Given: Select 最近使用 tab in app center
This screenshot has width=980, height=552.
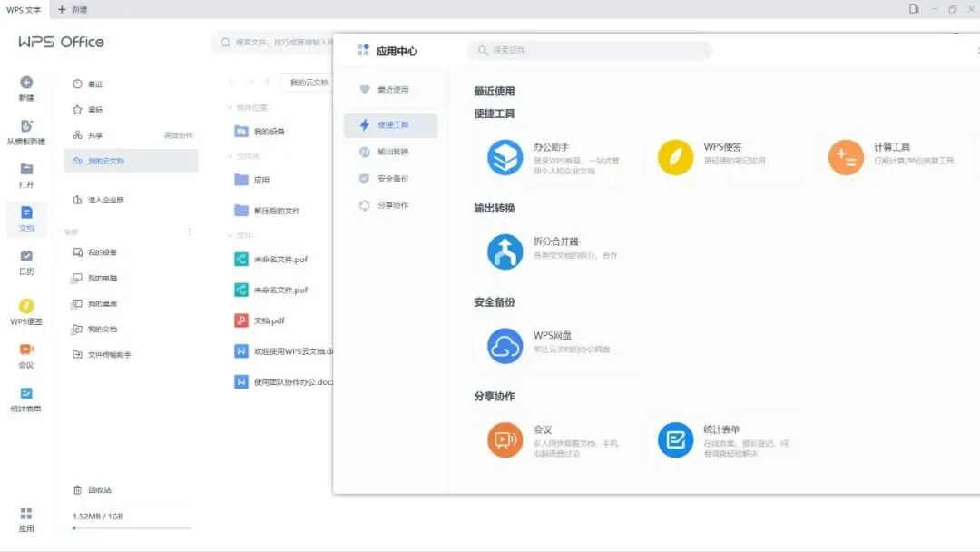Looking at the screenshot, I should [390, 89].
